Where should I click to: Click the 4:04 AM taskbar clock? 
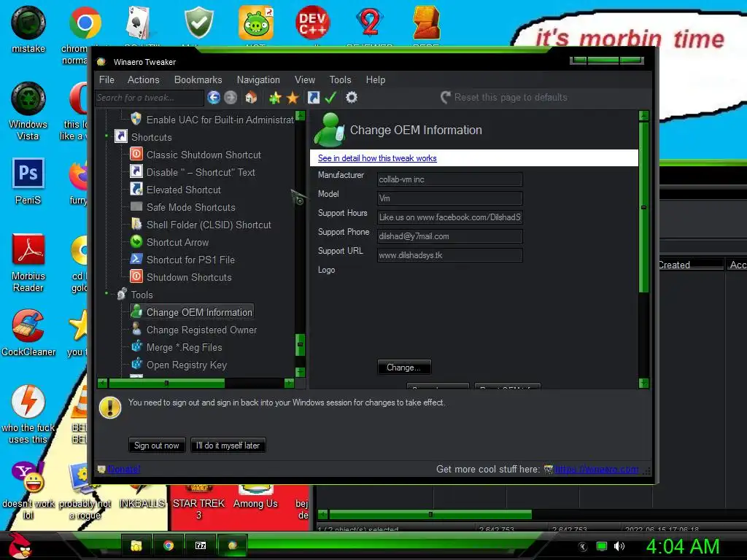(683, 546)
